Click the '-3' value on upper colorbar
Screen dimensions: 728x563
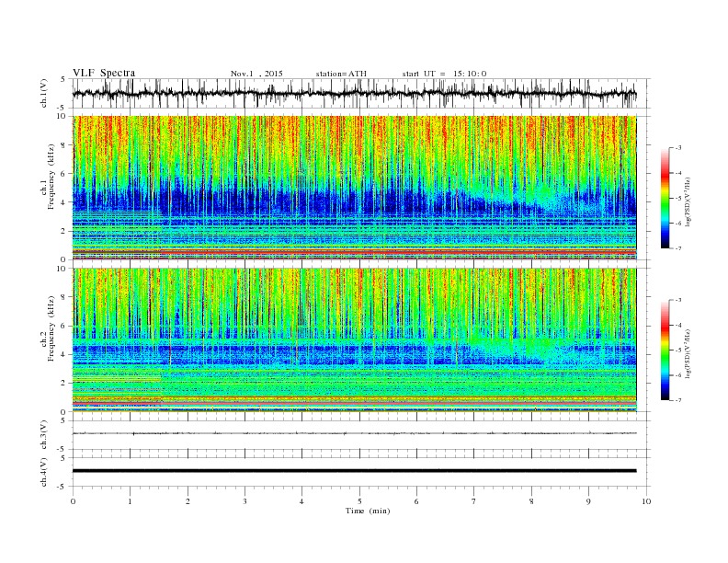tap(677, 148)
